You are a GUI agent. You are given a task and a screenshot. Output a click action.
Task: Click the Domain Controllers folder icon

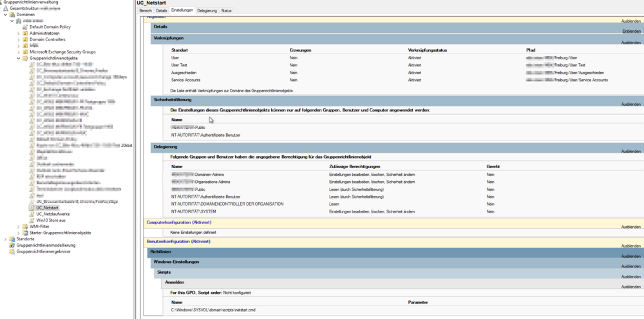(x=25, y=39)
